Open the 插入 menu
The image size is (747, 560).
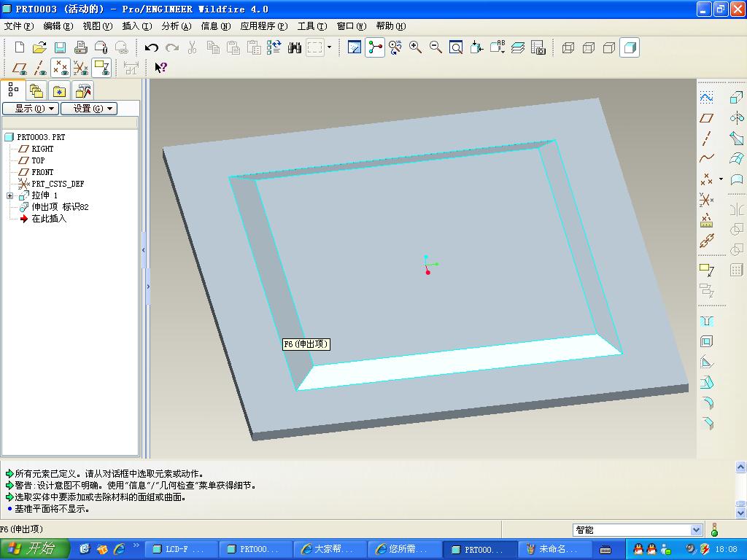137,26
